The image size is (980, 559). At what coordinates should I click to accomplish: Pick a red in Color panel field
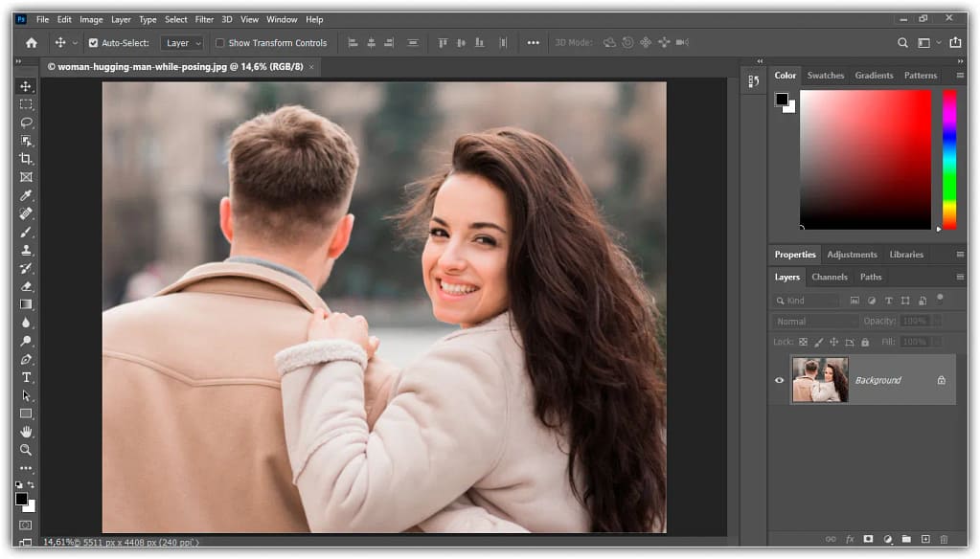coord(866,160)
